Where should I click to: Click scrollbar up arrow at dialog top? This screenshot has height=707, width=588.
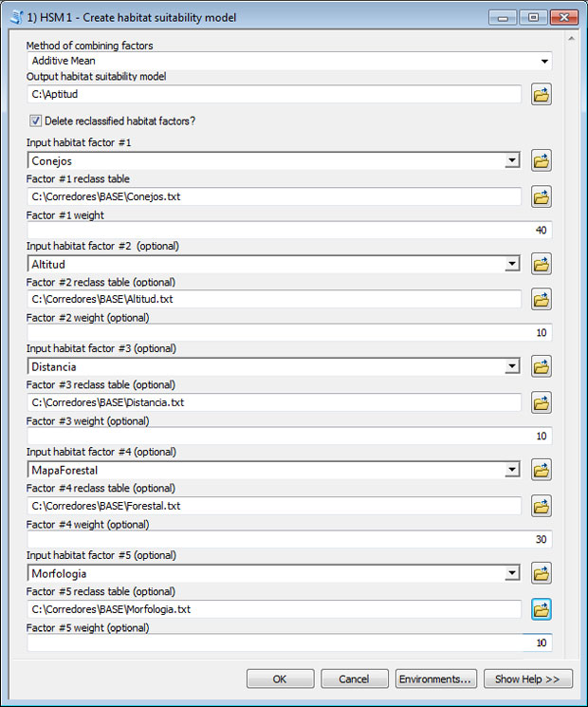coord(571,39)
